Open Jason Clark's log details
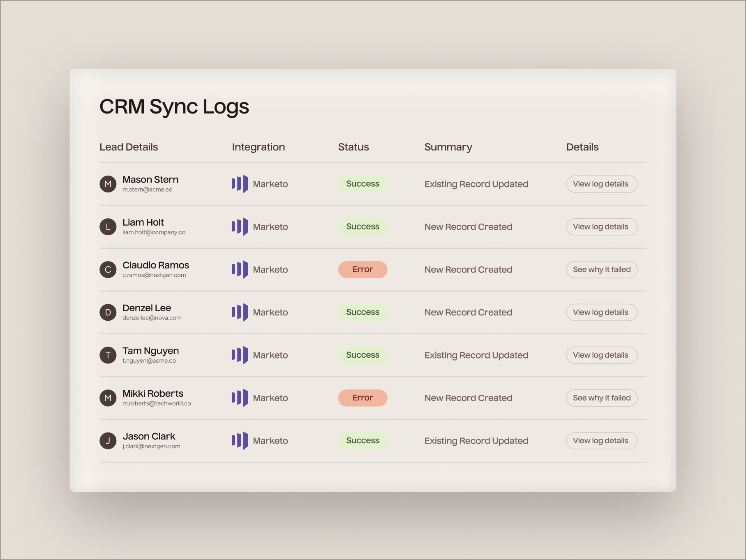Viewport: 746px width, 560px height. [x=601, y=440]
